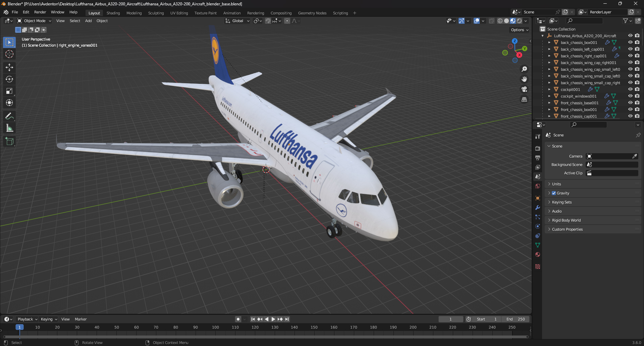Viewport: 644px width, 346px height.
Task: Open the World properties tab
Action: pyautogui.click(x=538, y=186)
